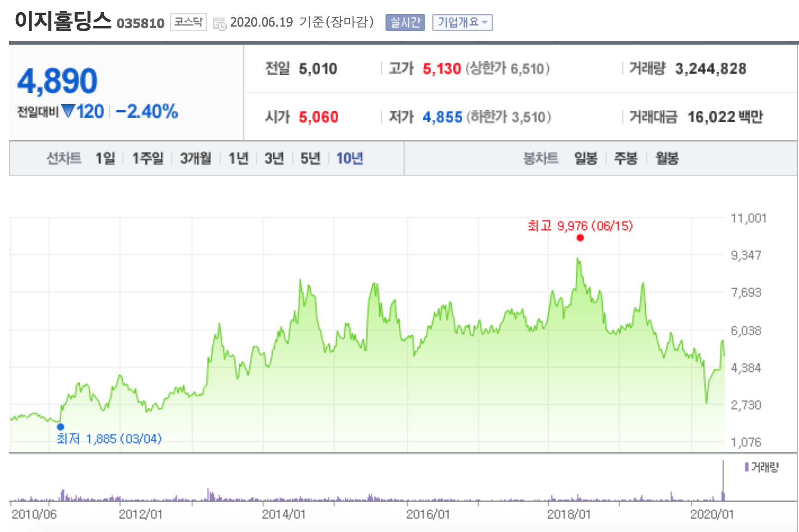Click the 하한가 3,510 text
Image resolution: width=799 pixels, height=532 pixels.
click(508, 117)
